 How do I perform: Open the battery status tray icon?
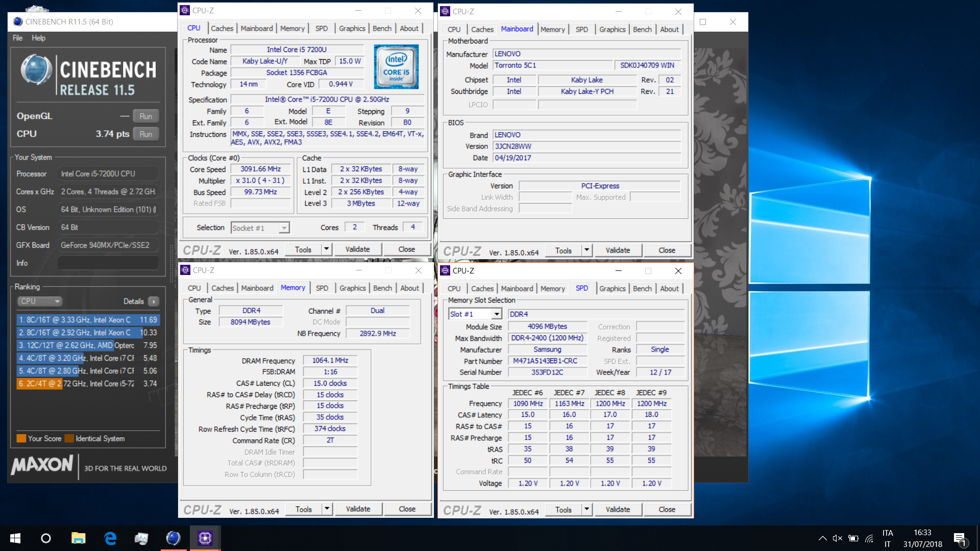pos(853,538)
